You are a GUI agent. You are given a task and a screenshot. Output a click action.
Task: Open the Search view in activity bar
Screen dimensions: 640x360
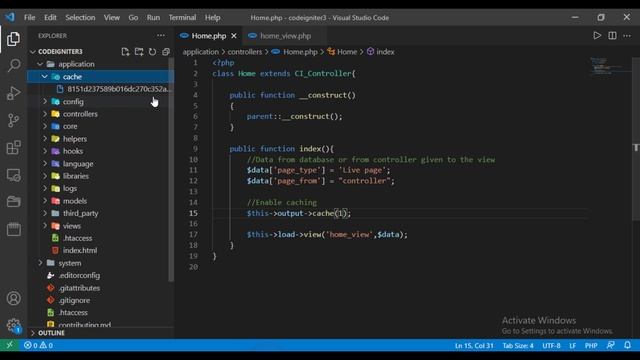tap(13, 66)
